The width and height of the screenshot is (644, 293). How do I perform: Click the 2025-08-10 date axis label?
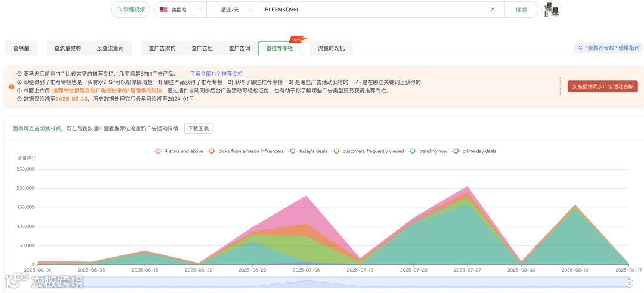coord(575,270)
